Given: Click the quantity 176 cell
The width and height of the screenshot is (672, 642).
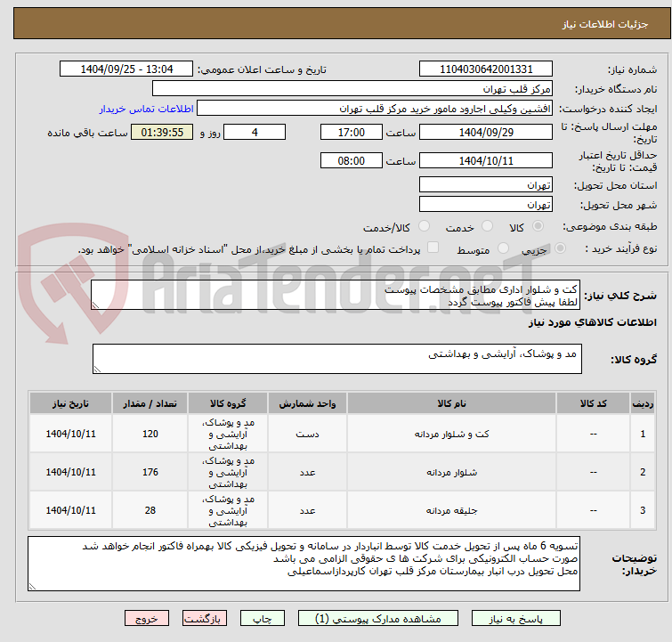Looking at the screenshot, I should click(x=150, y=472).
